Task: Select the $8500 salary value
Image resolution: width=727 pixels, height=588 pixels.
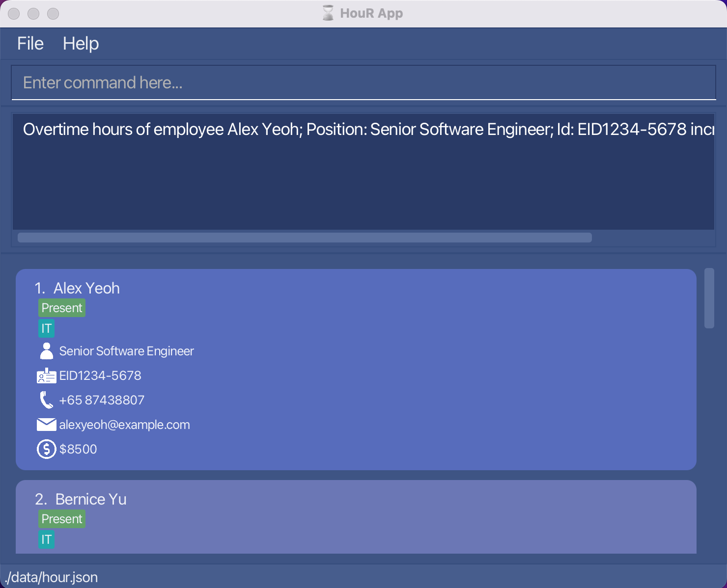Action: (x=78, y=449)
